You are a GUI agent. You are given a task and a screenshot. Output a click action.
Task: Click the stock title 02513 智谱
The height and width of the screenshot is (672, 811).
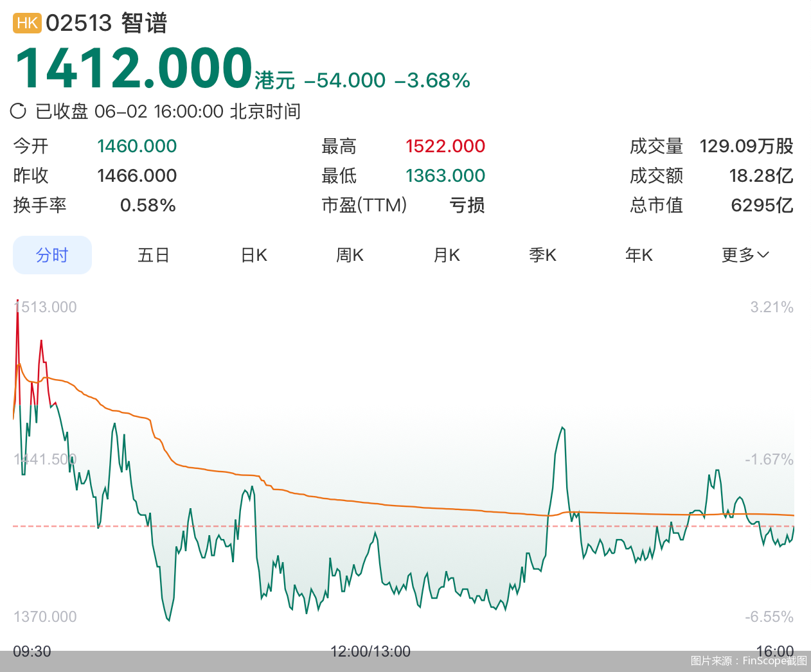tap(107, 23)
